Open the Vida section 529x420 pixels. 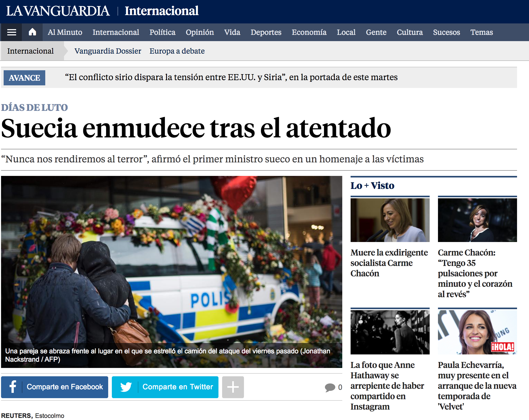pyautogui.click(x=232, y=32)
